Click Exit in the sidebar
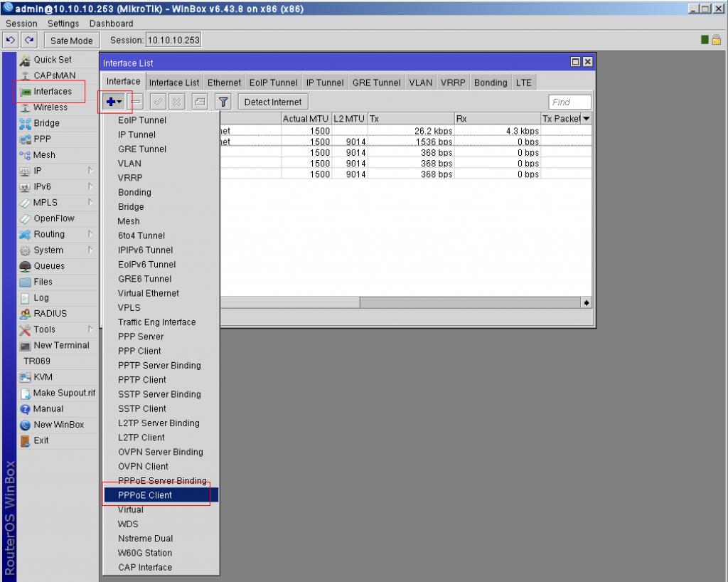The height and width of the screenshot is (582, 728). (41, 440)
